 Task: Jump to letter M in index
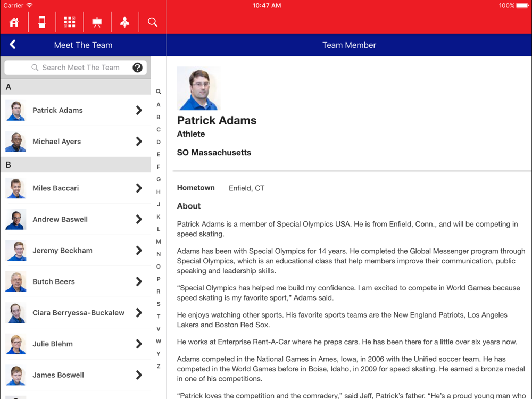[x=159, y=242]
